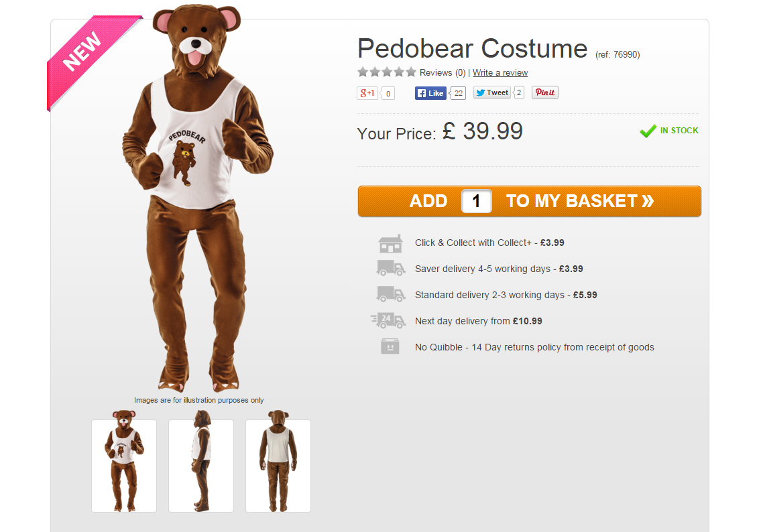Click the Standard delivery truck icon
This screenshot has height=532, width=761.
coord(391,295)
